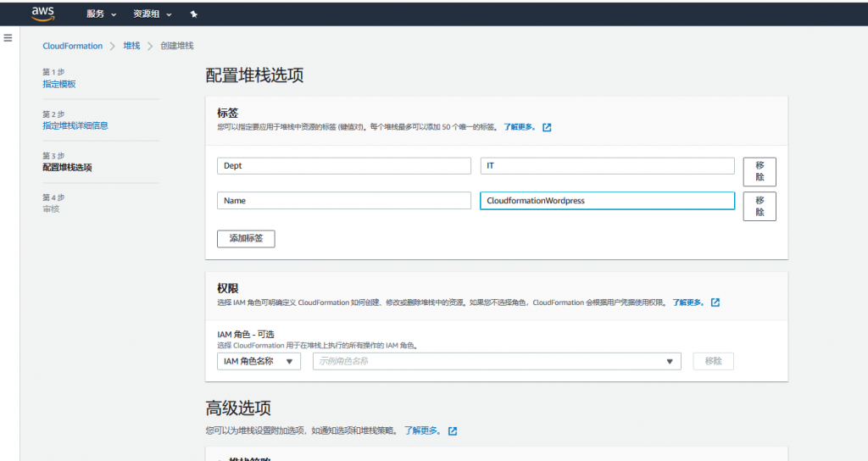Click the 配置堆栈选项 page title
The height and width of the screenshot is (461, 868).
pyautogui.click(x=254, y=75)
